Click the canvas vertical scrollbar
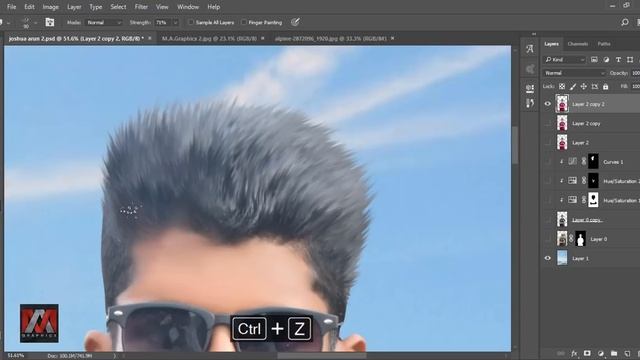The image size is (640, 360). [x=515, y=145]
